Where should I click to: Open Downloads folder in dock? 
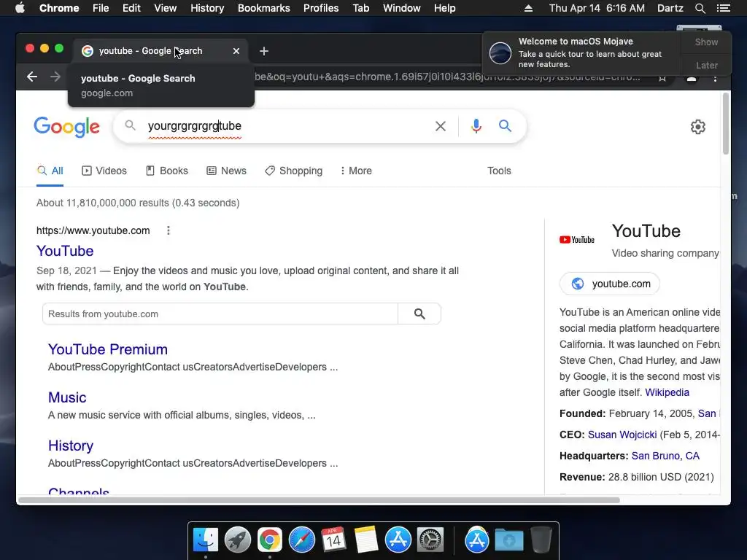(x=508, y=540)
